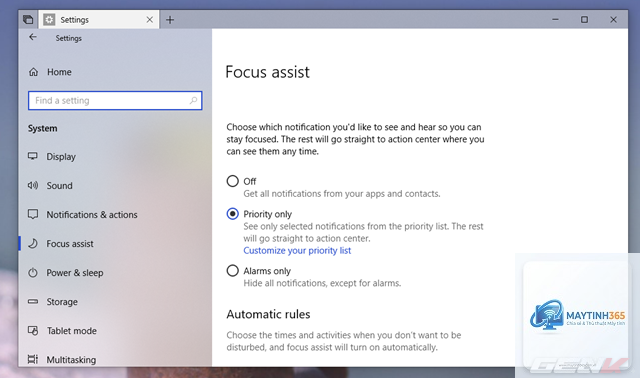Click the Focus assist page heading
The height and width of the screenshot is (378, 640).
(267, 72)
